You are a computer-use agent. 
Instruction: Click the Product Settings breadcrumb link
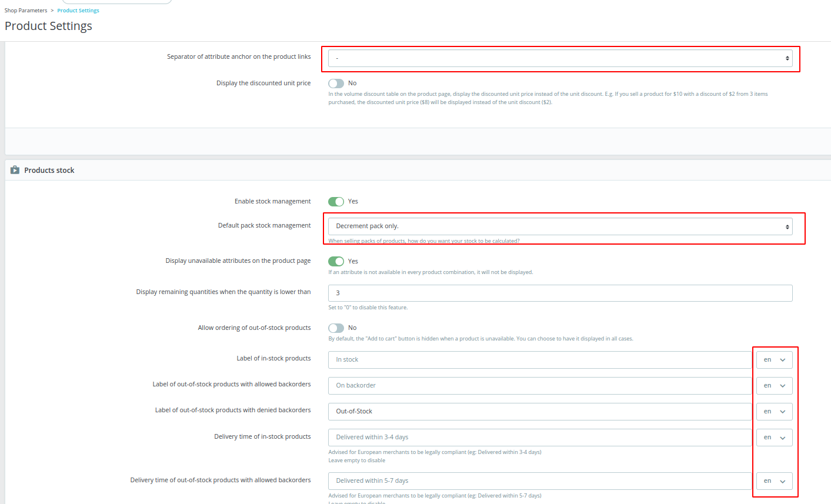[78, 11]
